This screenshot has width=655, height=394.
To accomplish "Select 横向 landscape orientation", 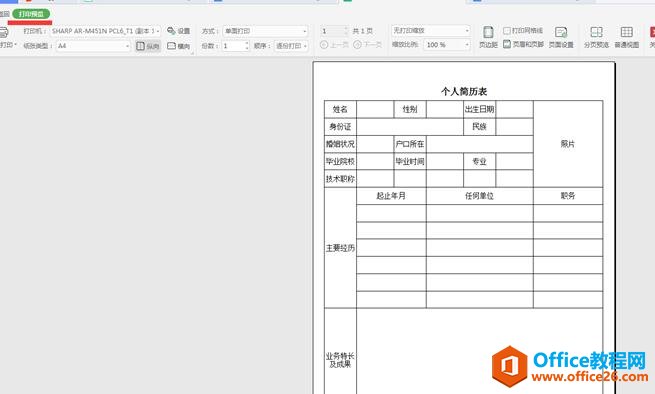I will click(179, 46).
